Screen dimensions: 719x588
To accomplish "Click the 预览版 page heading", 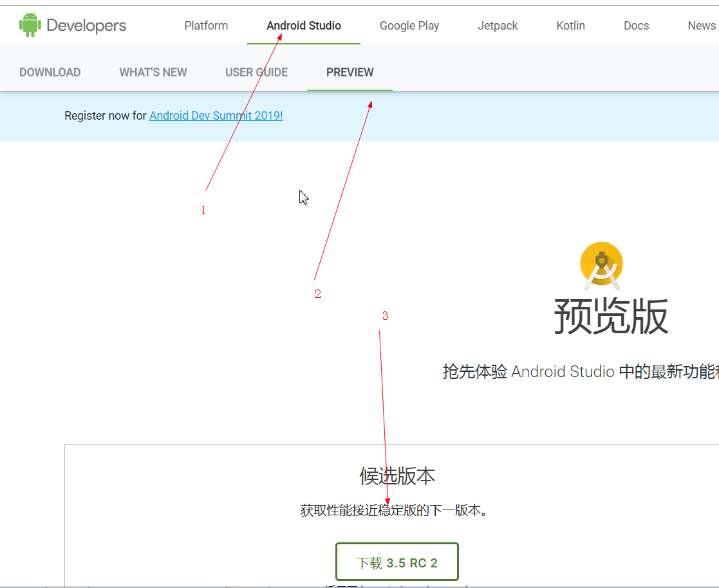I will 611,317.
